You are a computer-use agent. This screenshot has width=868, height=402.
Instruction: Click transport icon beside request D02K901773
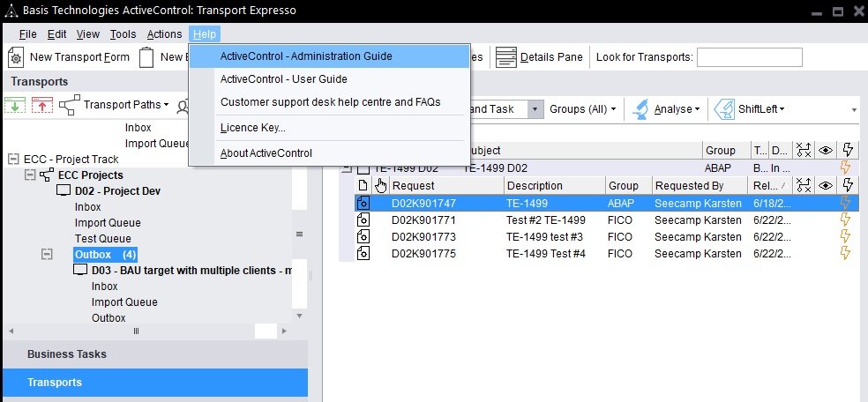click(x=363, y=236)
